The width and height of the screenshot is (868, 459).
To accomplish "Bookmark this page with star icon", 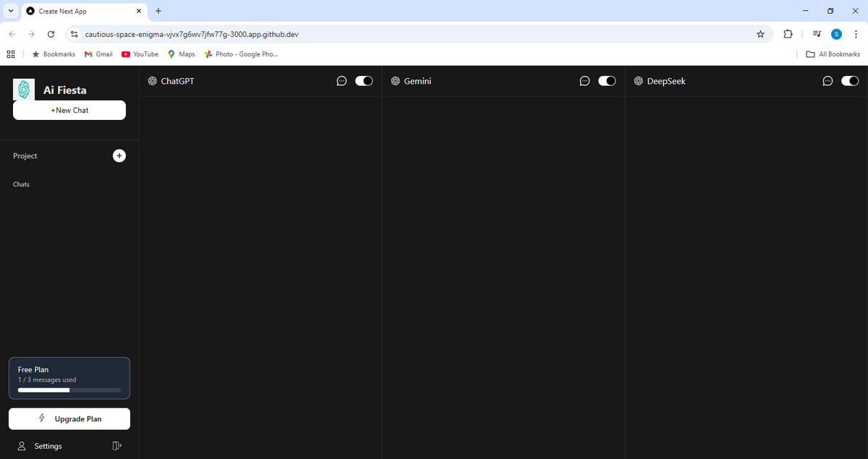I will coord(760,34).
